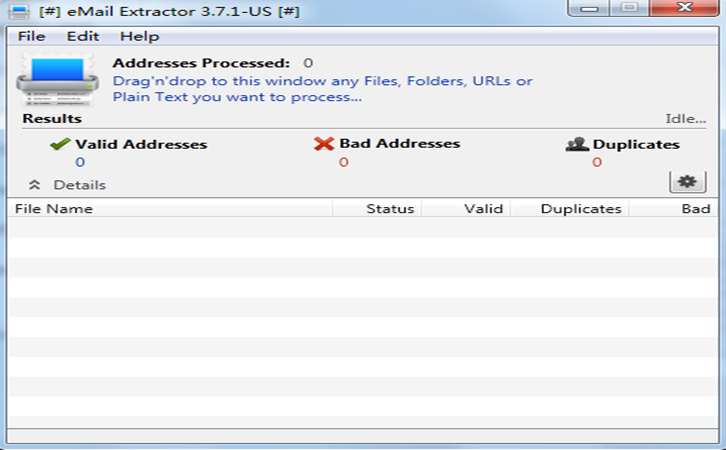Sort by the Duplicates column header
This screenshot has width=726, height=450.
click(580, 209)
